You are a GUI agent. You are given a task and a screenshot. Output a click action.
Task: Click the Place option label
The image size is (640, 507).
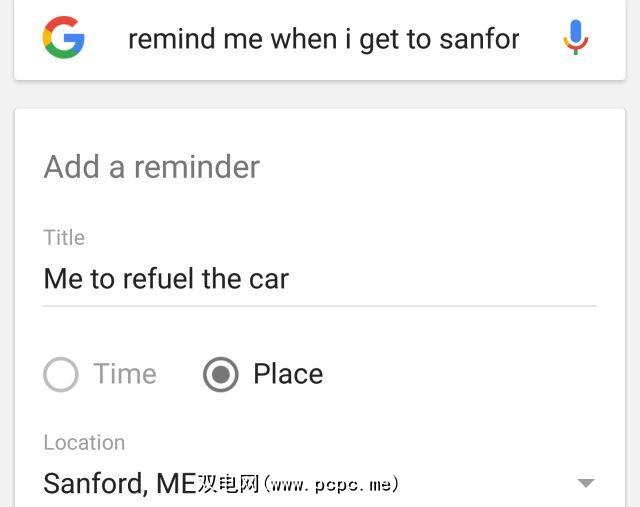(288, 374)
